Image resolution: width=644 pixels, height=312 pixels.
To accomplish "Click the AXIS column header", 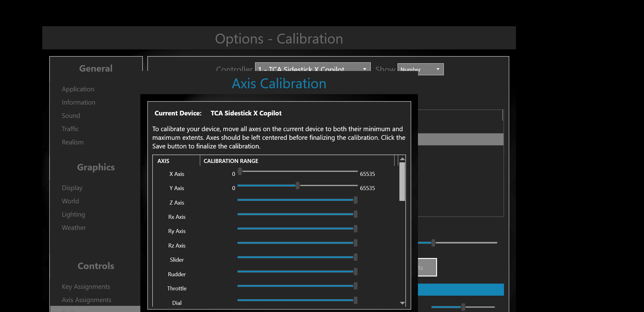I will tap(163, 161).
